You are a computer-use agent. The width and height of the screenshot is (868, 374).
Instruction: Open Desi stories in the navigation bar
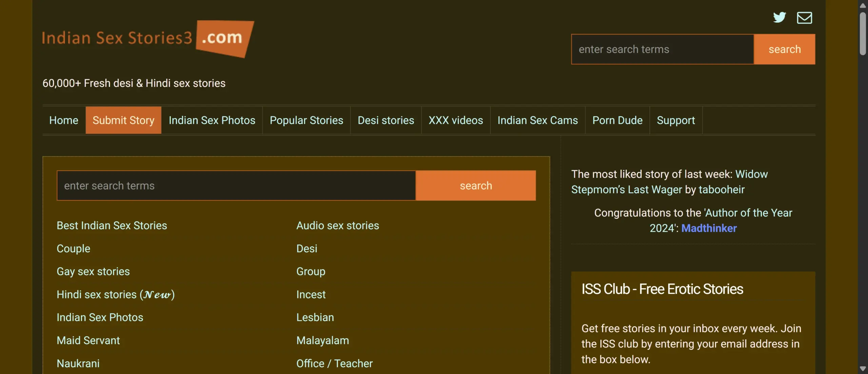pos(386,120)
